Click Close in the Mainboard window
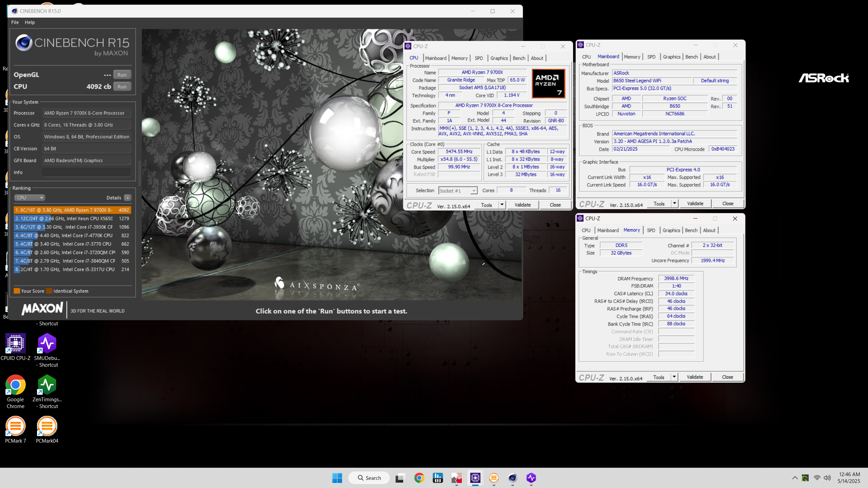 click(x=728, y=203)
